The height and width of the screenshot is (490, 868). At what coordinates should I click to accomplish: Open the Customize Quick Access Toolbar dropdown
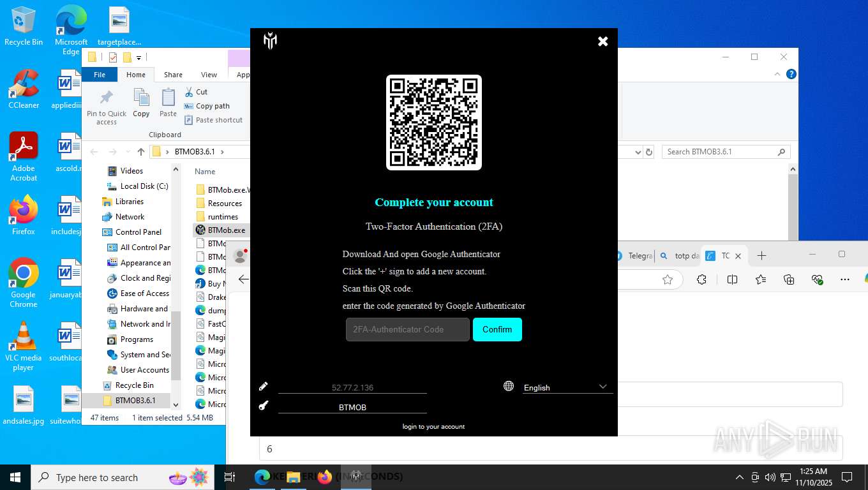138,58
